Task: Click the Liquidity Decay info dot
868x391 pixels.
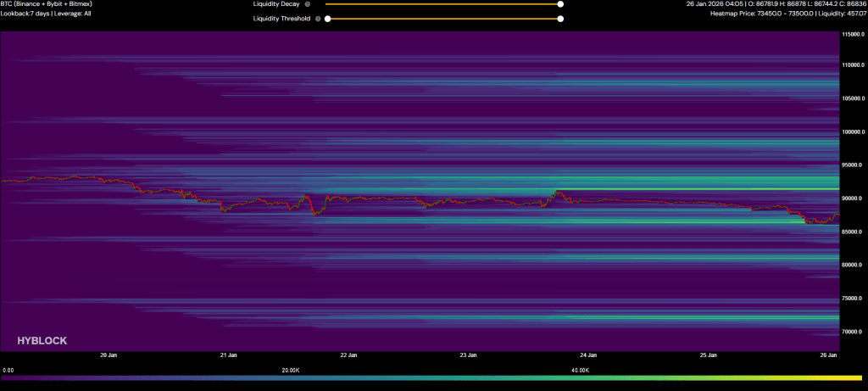Action: point(307,4)
